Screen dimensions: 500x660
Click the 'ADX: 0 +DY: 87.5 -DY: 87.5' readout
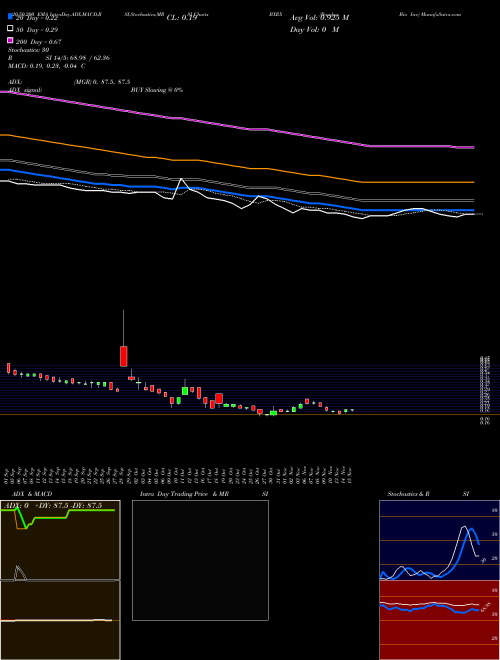[53, 505]
